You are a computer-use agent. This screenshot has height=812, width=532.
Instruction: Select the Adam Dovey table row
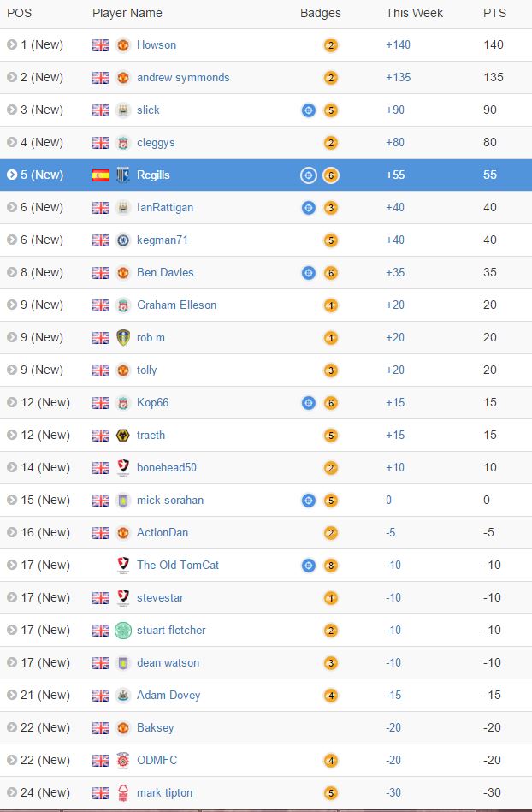266,695
